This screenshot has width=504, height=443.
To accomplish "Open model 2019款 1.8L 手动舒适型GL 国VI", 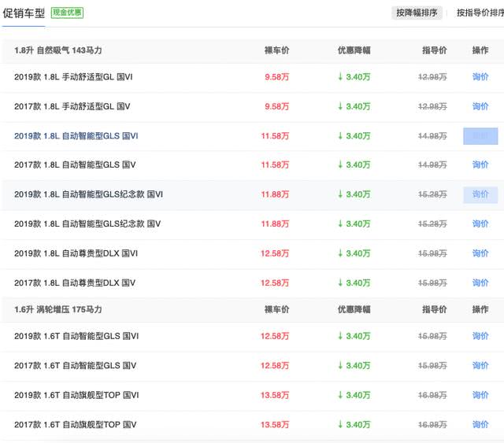I will [x=73, y=77].
